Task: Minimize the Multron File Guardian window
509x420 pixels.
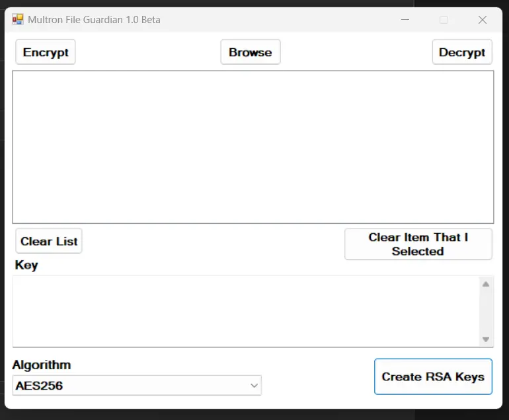Action: click(405, 19)
